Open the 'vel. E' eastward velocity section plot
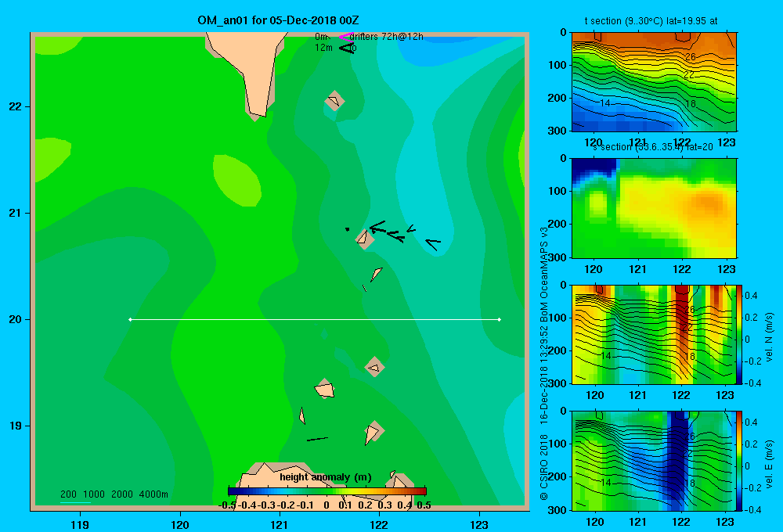Viewport: 783px width, 532px height. pos(654,461)
